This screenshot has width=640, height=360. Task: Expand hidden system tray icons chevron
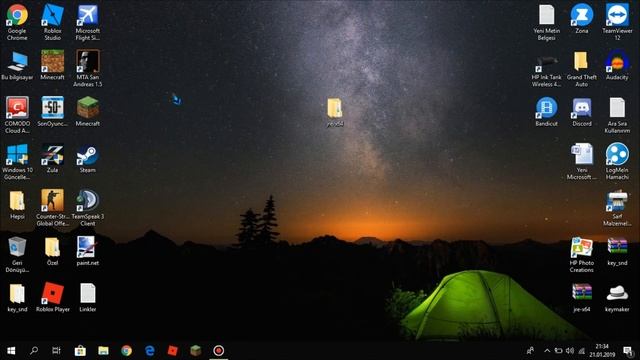point(547,351)
